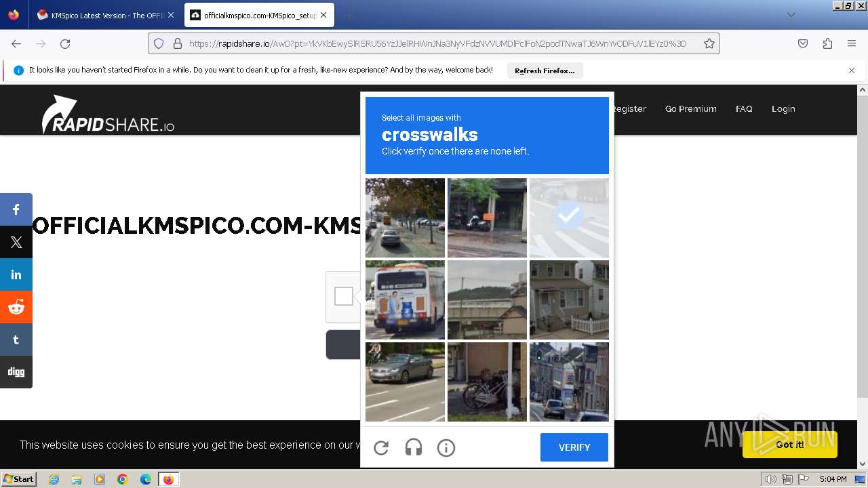
Task: Open the RapidShare.io logo homepage
Action: coord(108,114)
